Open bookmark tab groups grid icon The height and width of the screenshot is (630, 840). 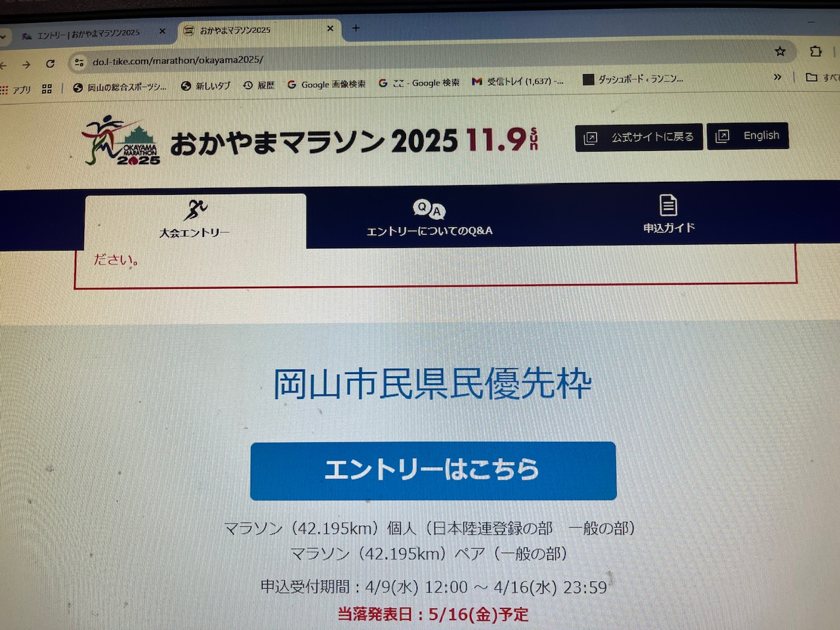(x=47, y=89)
